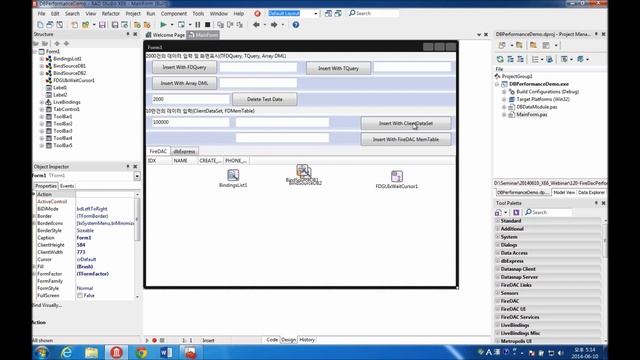Open File Explorer folder on taskbar
This screenshot has width=640, height=360.
click(91, 353)
